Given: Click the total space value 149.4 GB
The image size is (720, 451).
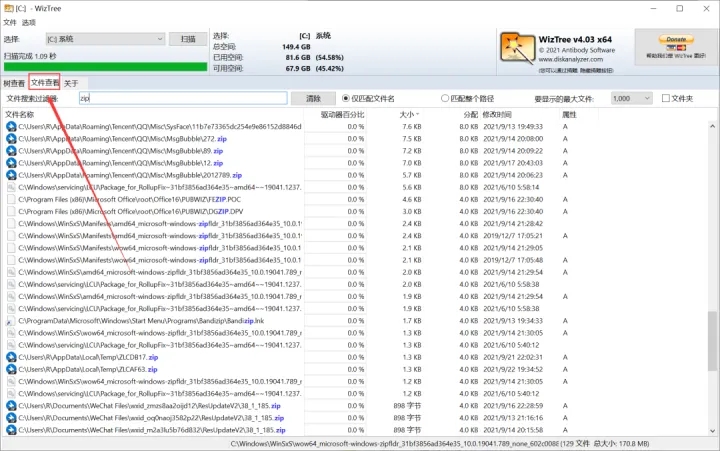Looking at the screenshot, I should (296, 46).
